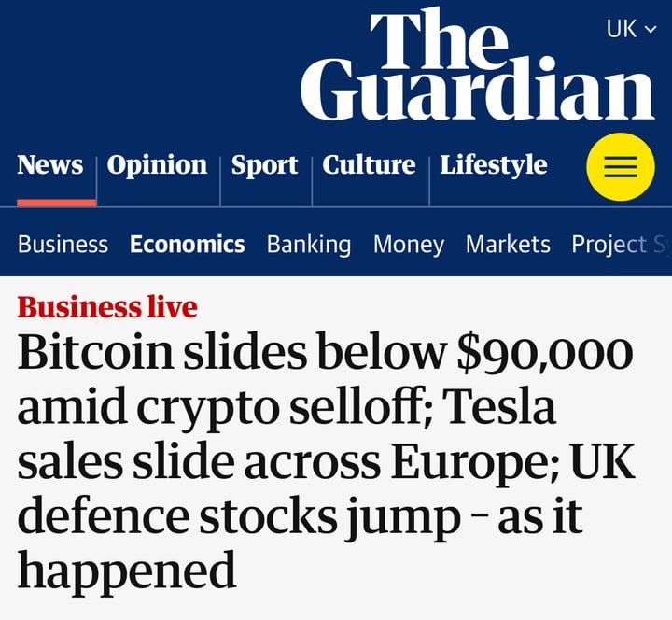
Task: Open the partially visible Project Syndicate link
Action: 620,245
